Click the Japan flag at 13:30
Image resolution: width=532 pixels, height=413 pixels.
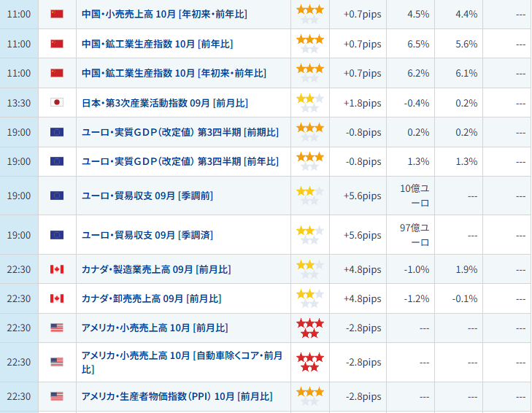click(57, 102)
